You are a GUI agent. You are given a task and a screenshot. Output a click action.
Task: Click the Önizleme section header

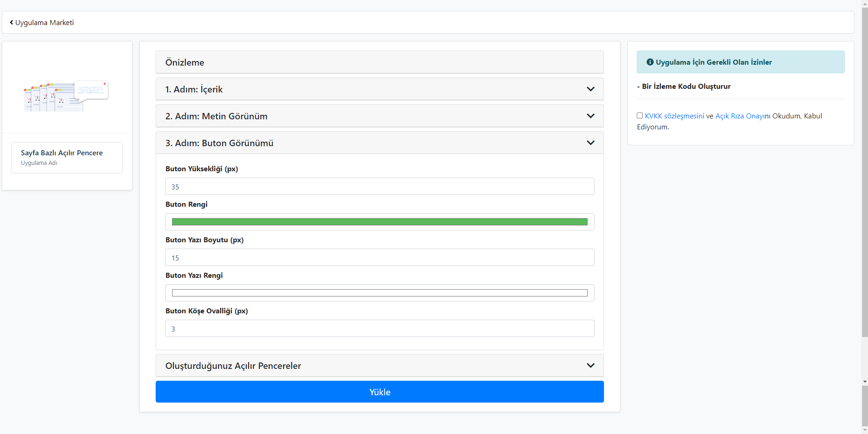pyautogui.click(x=380, y=62)
